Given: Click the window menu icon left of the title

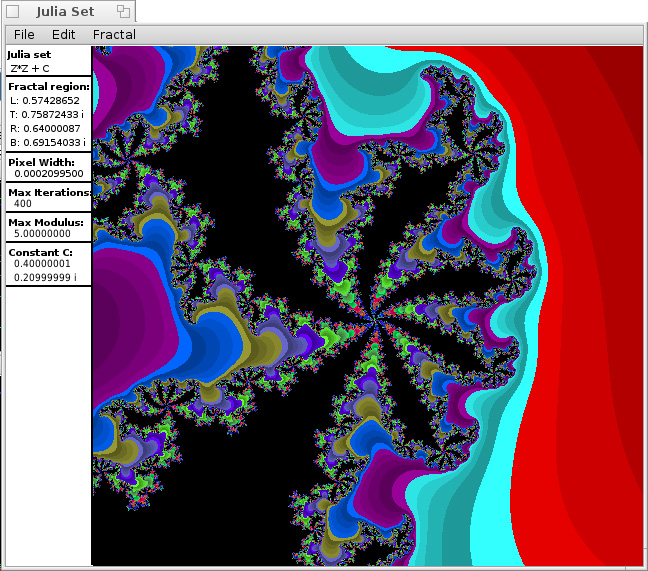Looking at the screenshot, I should [x=13, y=12].
